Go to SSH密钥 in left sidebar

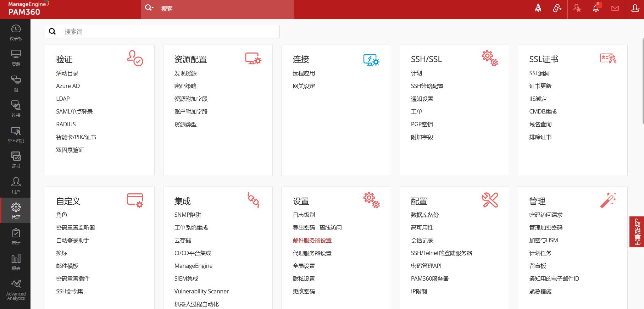[x=16, y=134]
